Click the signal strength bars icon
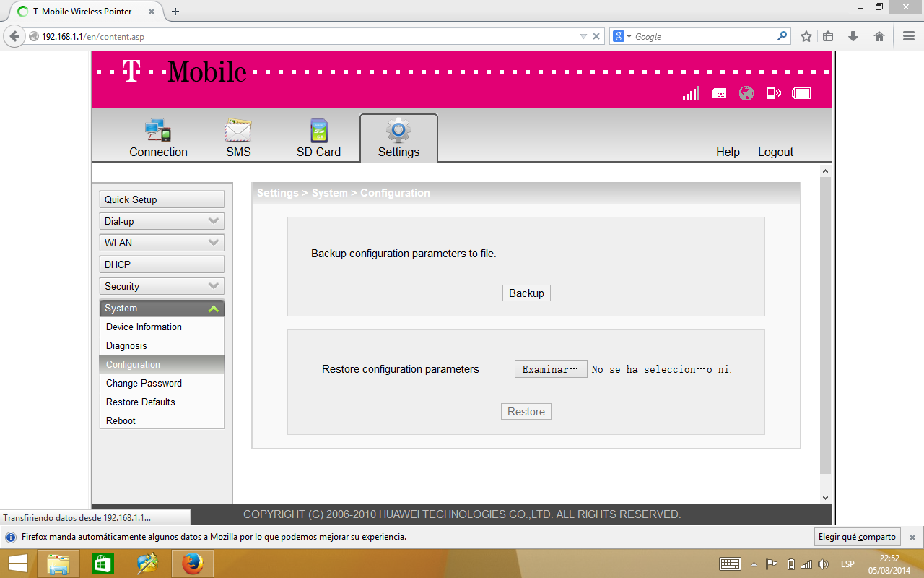Image resolution: width=924 pixels, height=578 pixels. [x=691, y=93]
